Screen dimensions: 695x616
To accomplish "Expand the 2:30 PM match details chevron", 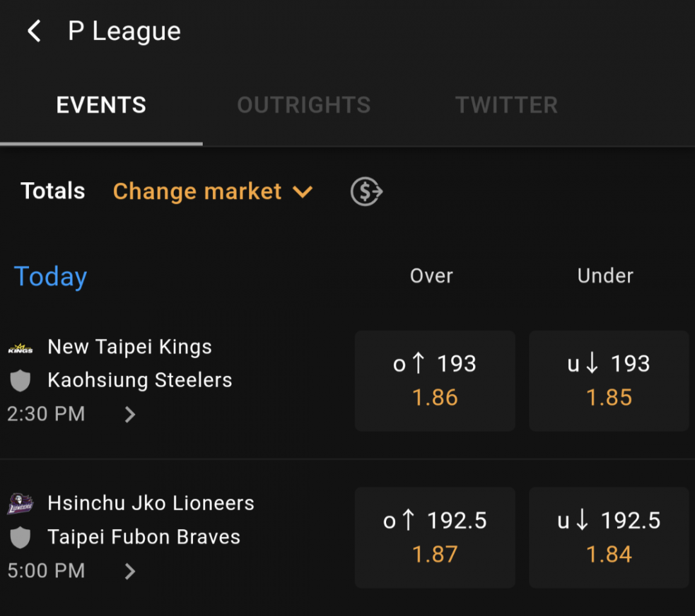I will click(x=130, y=415).
